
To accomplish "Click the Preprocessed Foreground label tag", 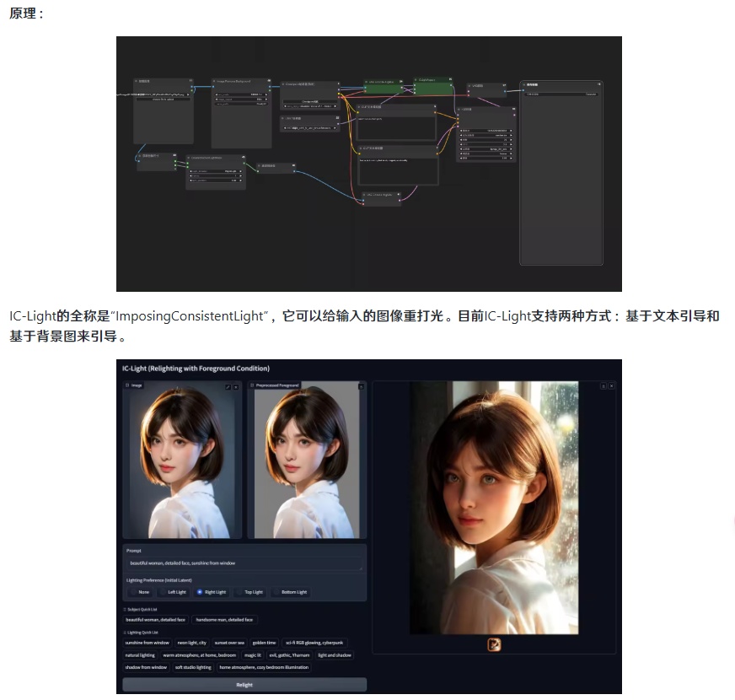I will 275,385.
